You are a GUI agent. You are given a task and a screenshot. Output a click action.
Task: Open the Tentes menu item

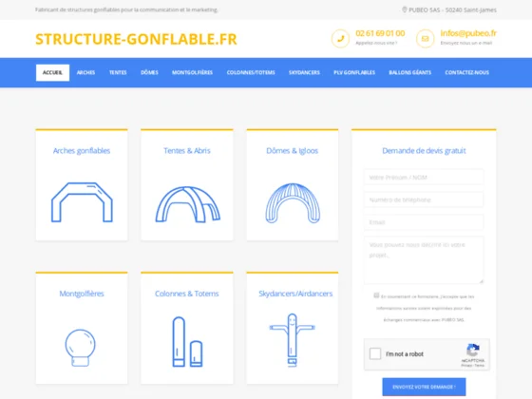click(118, 72)
